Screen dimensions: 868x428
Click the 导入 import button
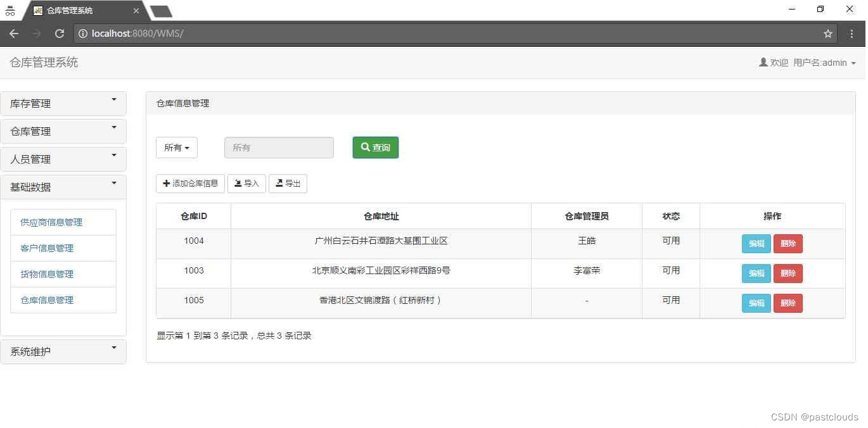pyautogui.click(x=246, y=184)
